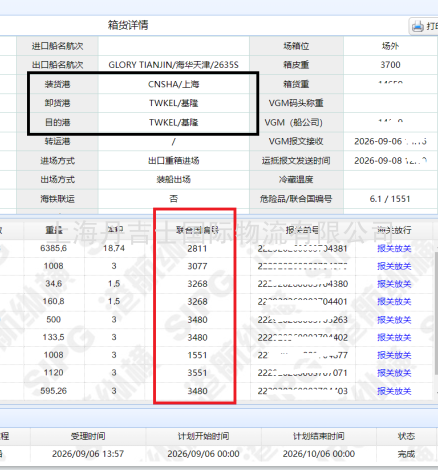Screen dimensions: 438x470
Task: Click the 状态 column header
Action: [x=406, y=436]
